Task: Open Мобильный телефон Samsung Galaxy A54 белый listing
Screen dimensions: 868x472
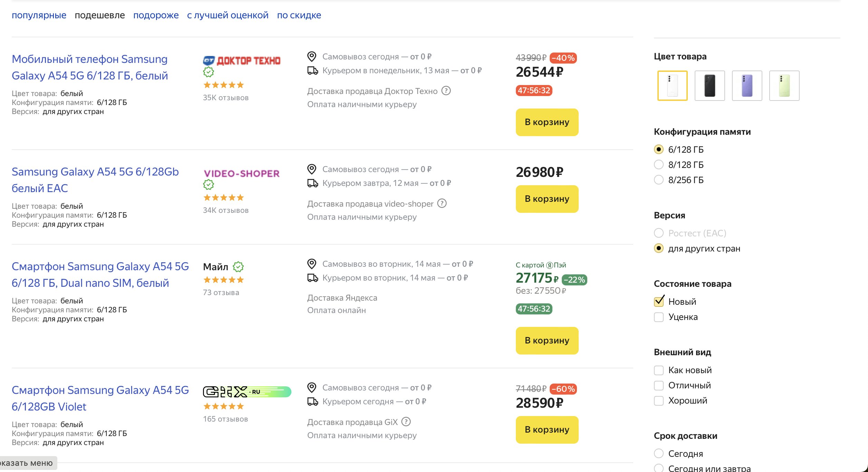Action: click(90, 67)
